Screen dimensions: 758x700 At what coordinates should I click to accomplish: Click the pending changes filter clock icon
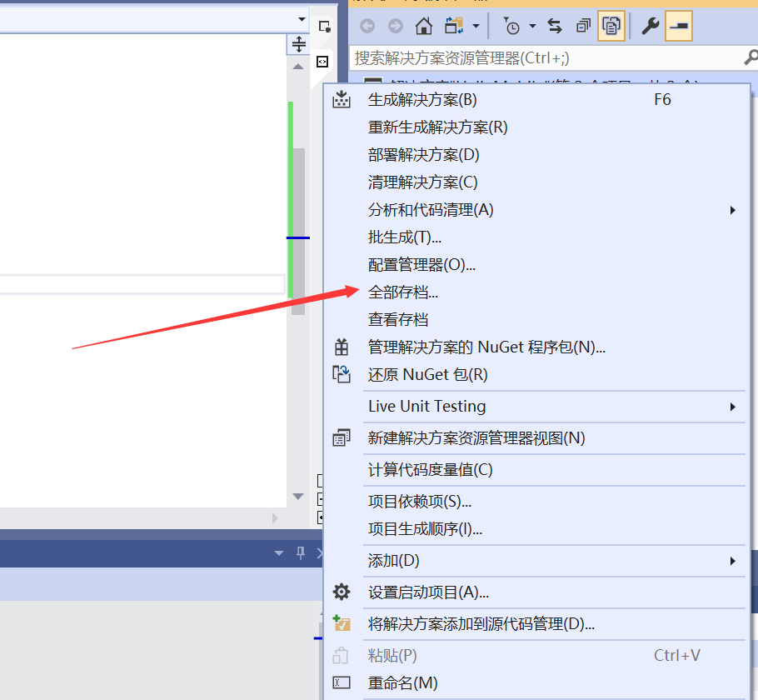pyautogui.click(x=511, y=26)
